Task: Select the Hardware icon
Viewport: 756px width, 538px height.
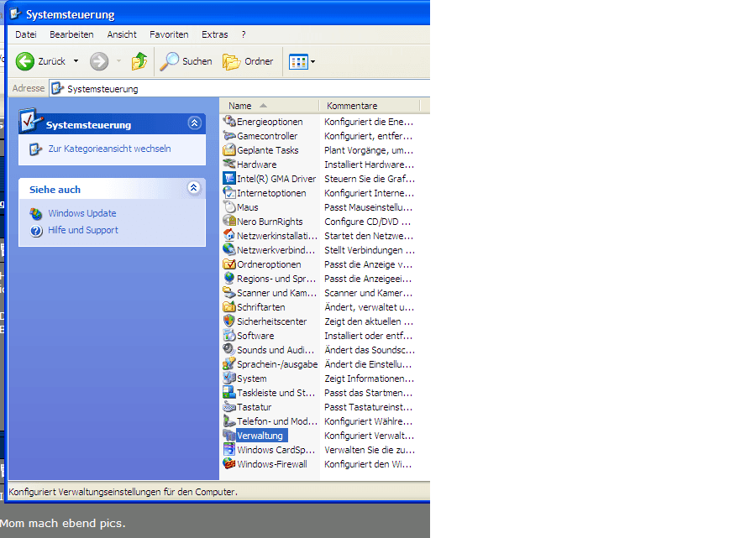Action: click(x=229, y=165)
